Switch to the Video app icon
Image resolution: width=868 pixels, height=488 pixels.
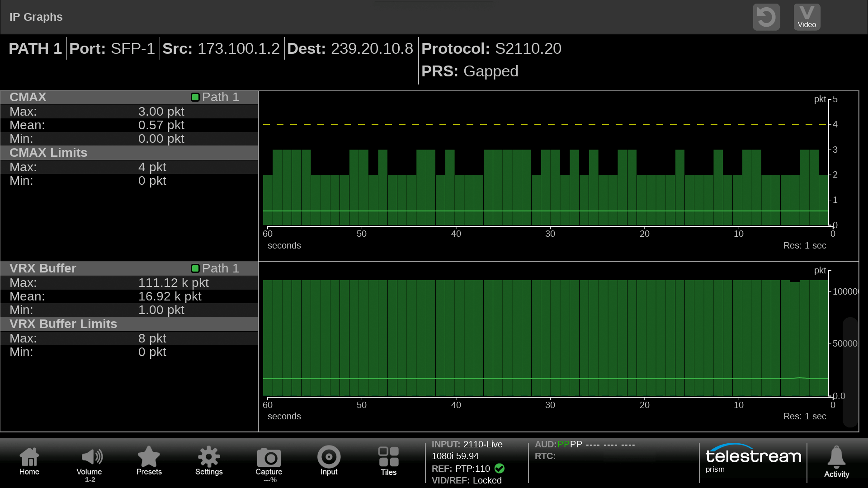click(x=807, y=17)
